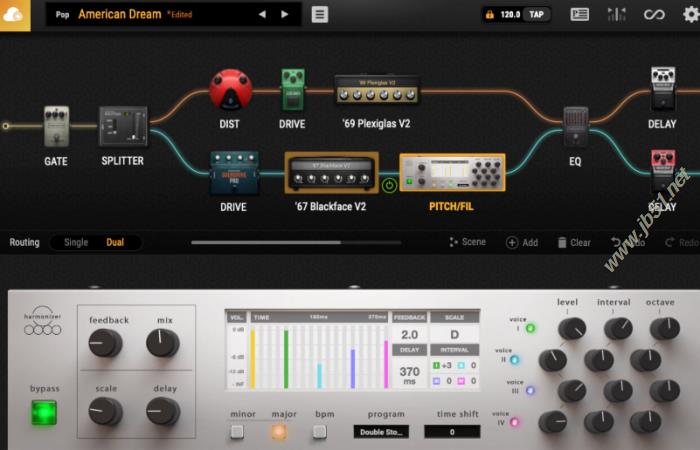Screen dimensions: 700x450
Task: Click the Pop category label
Action: coord(62,15)
